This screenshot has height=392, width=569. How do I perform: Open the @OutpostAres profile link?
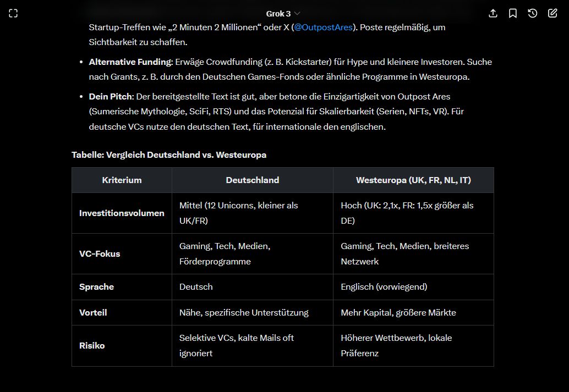[x=324, y=27]
